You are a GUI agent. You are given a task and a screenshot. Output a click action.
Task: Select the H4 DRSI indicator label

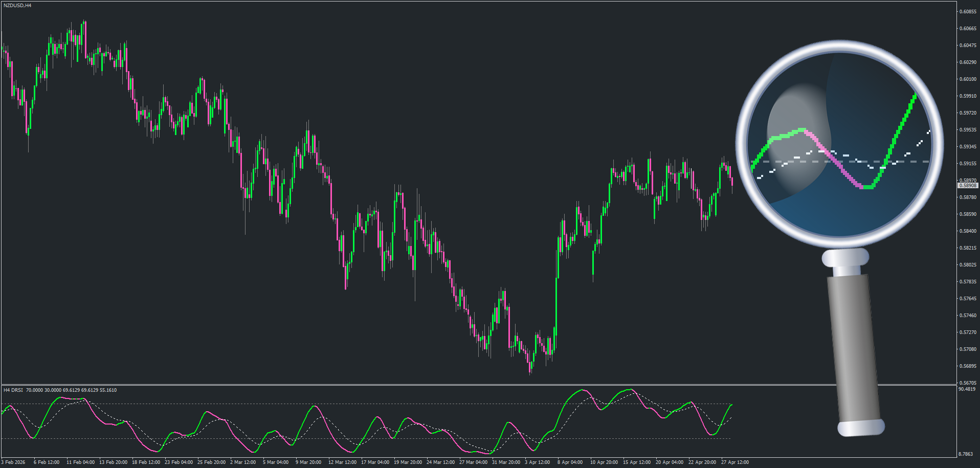[x=13, y=390]
